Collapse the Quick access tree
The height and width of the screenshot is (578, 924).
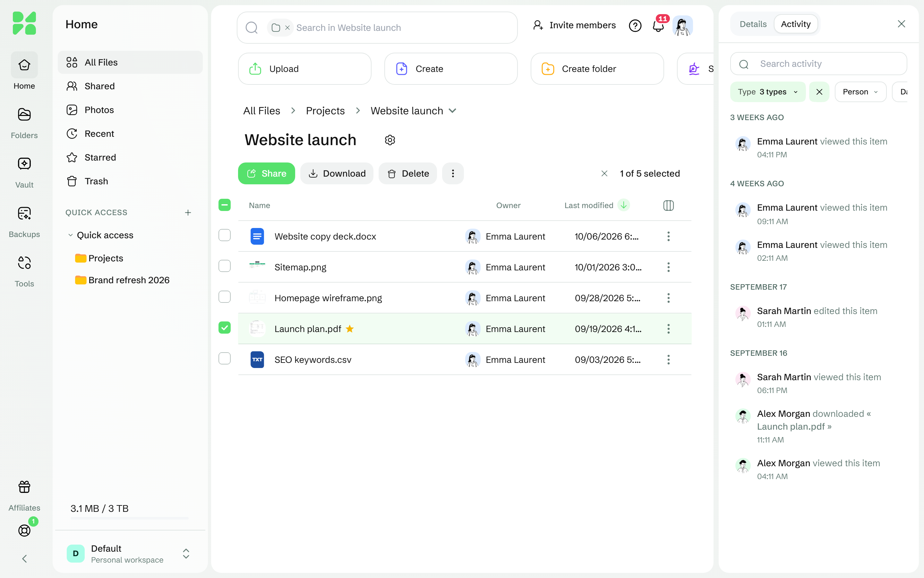click(x=70, y=235)
